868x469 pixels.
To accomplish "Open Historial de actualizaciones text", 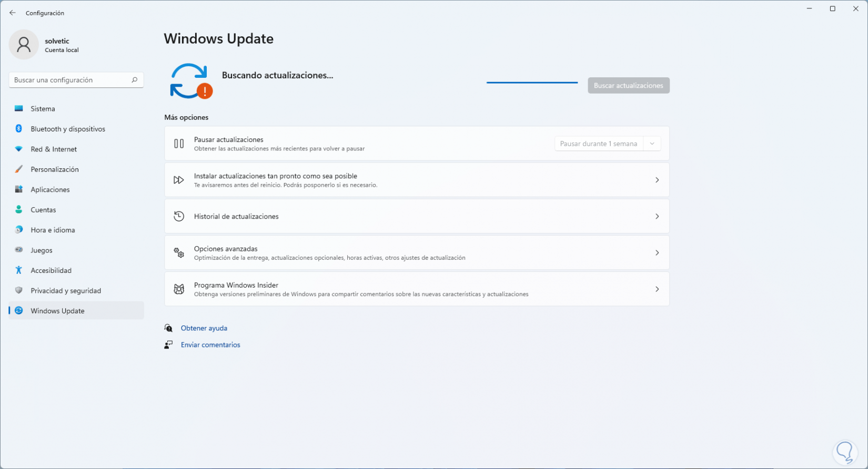I will (236, 216).
